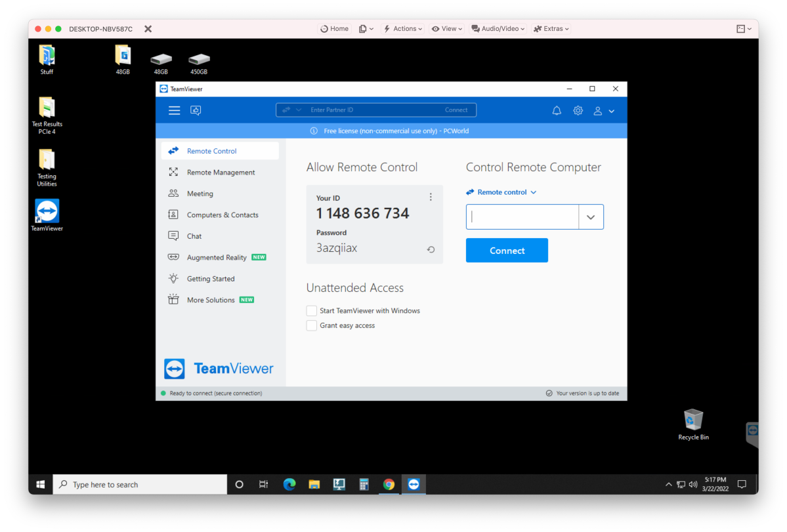Click the big blue Connect button
This screenshot has height=532, width=787.
click(507, 250)
